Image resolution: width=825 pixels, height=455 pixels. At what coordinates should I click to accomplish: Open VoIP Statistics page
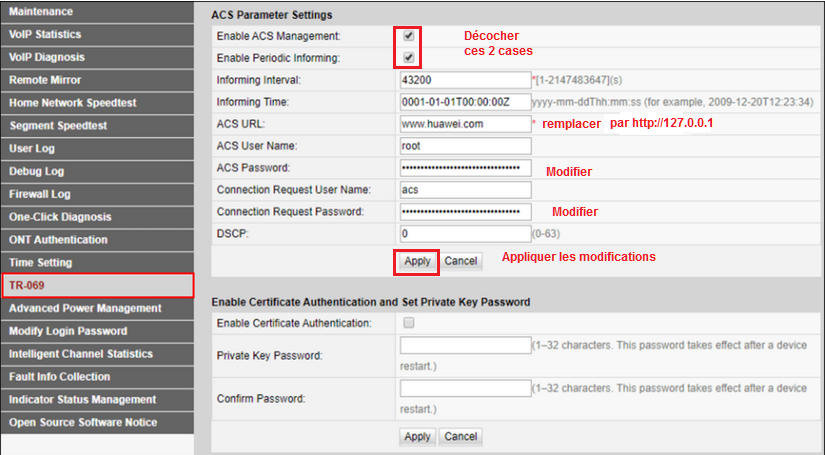pyautogui.click(x=97, y=34)
